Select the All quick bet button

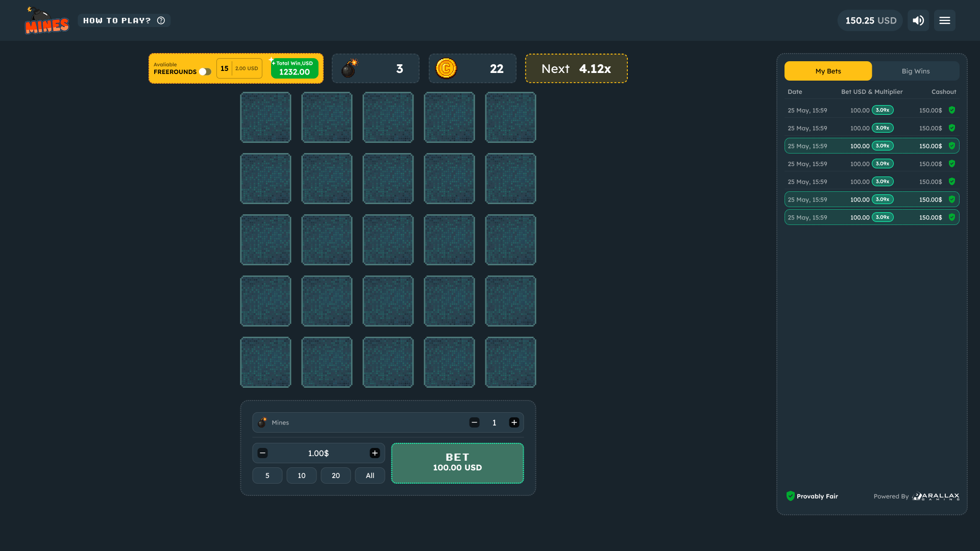point(370,475)
